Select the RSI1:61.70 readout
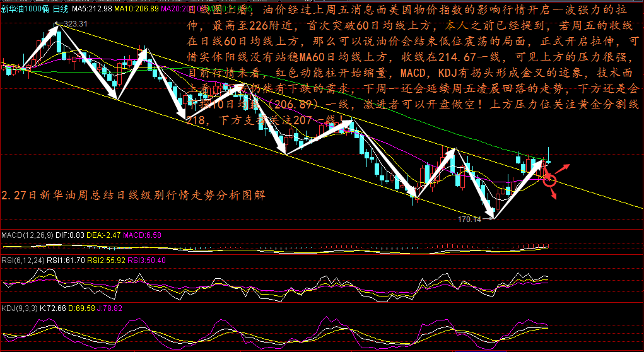This screenshot has width=644, height=352. 67,259
